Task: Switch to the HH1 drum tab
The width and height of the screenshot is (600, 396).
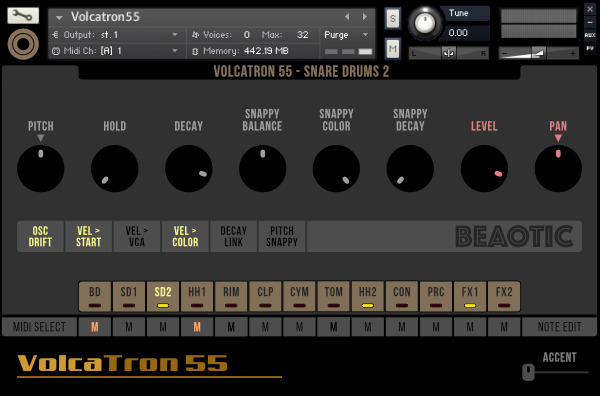Action: (x=197, y=297)
